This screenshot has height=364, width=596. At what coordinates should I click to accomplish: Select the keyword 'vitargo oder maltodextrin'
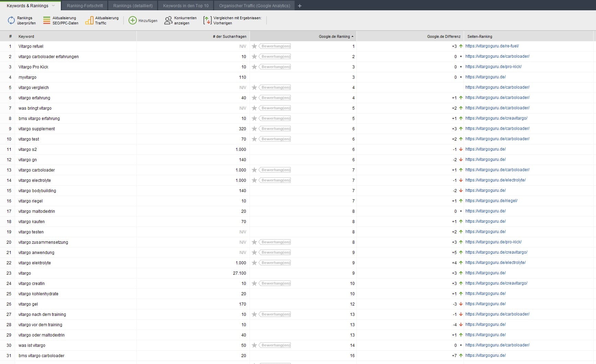(x=42, y=335)
